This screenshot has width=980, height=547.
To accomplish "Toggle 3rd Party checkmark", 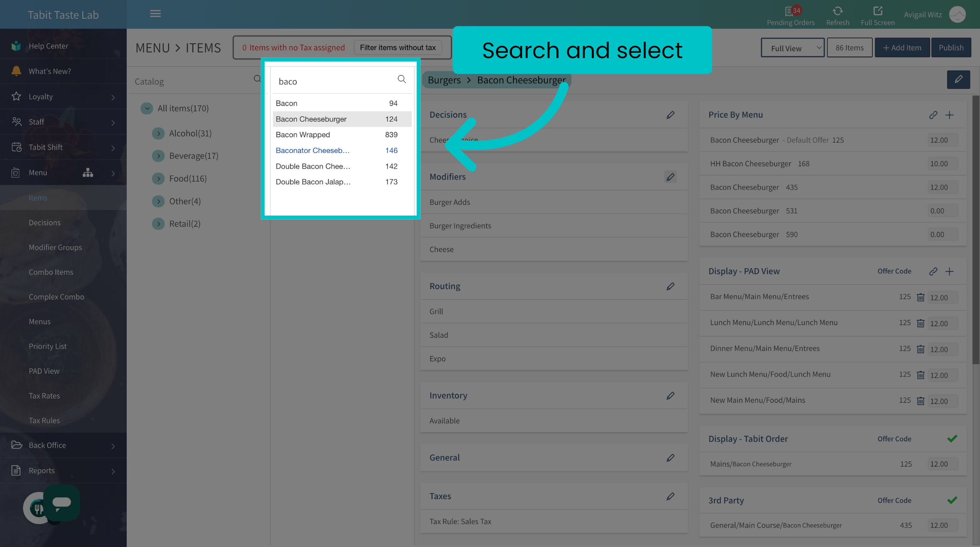I will point(952,500).
